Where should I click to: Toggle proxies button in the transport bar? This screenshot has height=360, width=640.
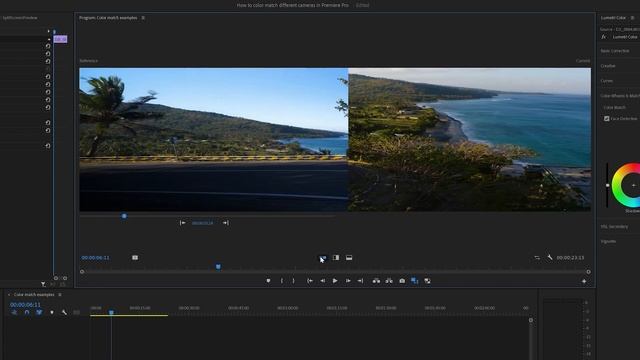coord(427,281)
